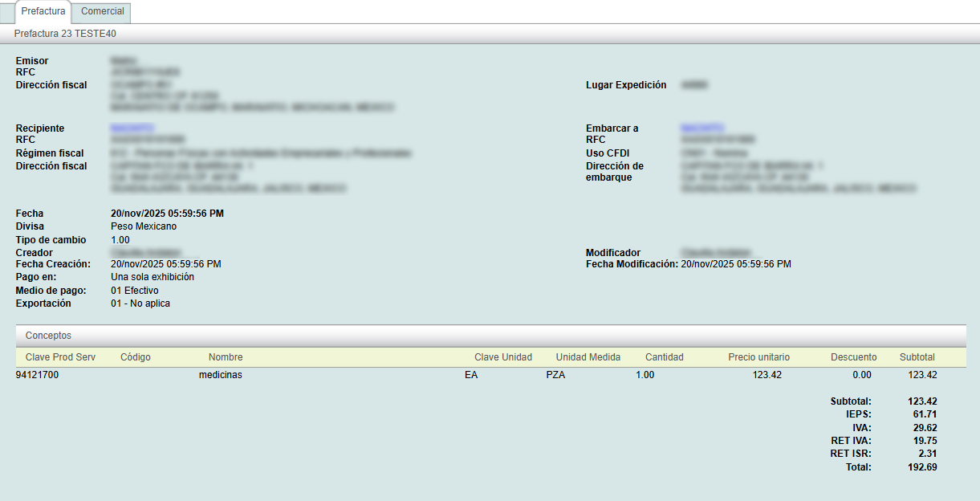Click the Descuento column header

[x=854, y=357]
